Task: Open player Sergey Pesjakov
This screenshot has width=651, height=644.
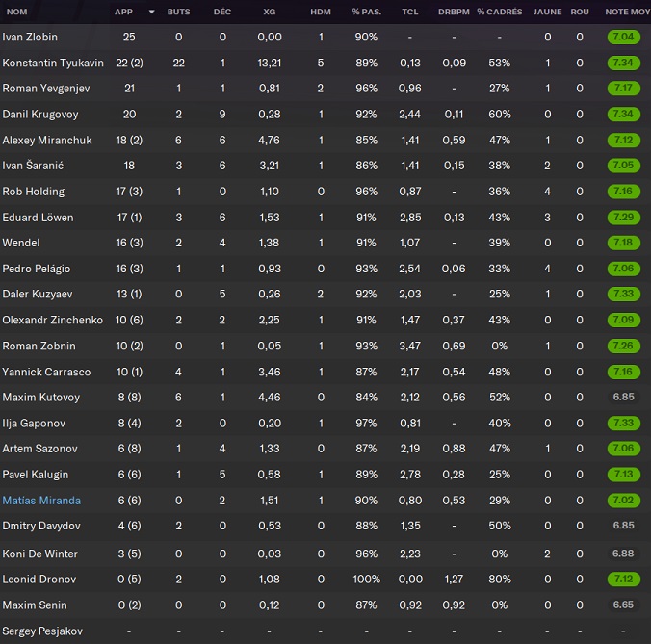Action: click(x=42, y=631)
